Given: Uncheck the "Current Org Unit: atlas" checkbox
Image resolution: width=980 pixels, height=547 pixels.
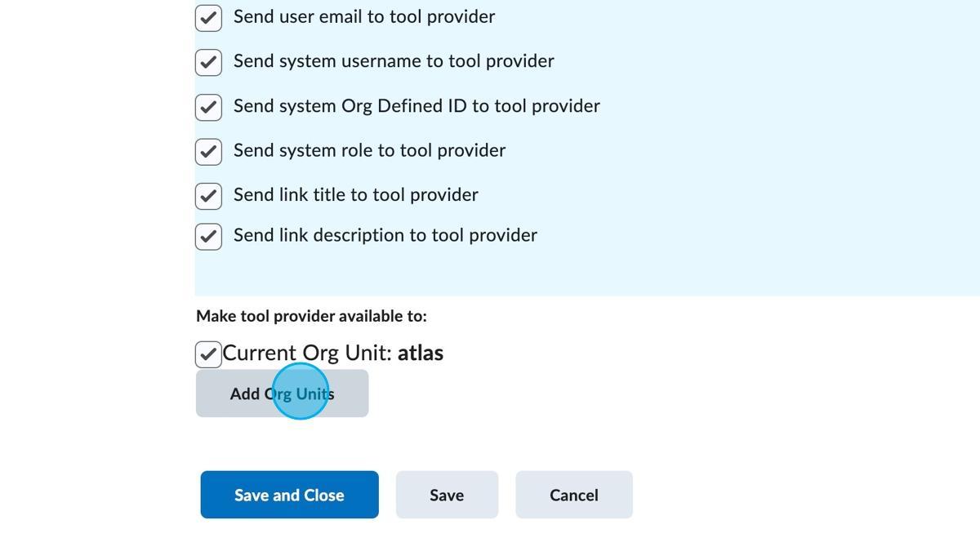Looking at the screenshot, I should 208,354.
